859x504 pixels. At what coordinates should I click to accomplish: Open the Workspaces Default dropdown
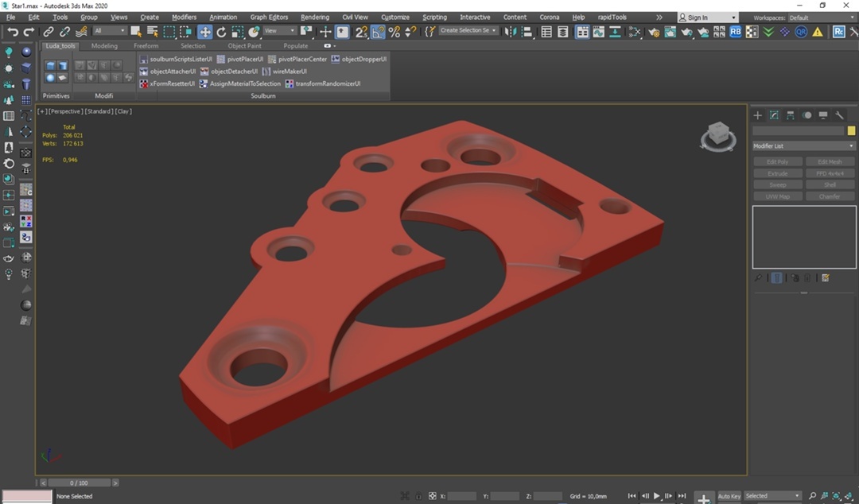point(821,17)
